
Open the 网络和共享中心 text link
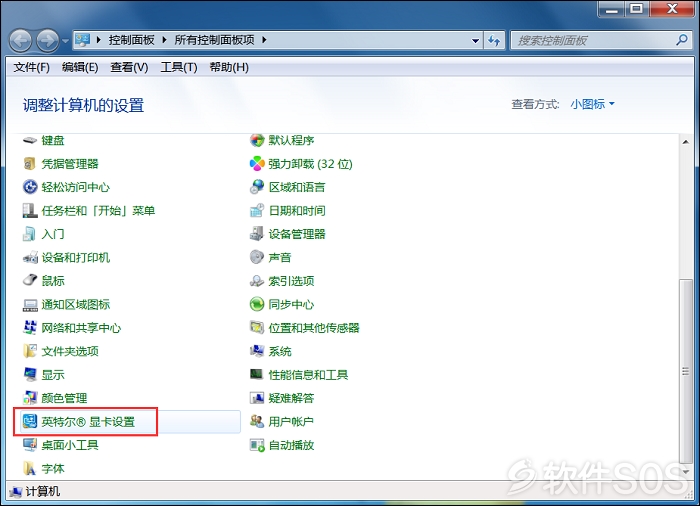[x=81, y=328]
